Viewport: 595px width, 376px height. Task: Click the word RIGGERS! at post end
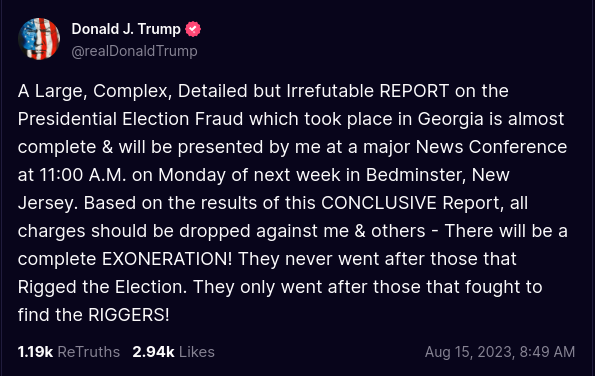[x=129, y=315]
